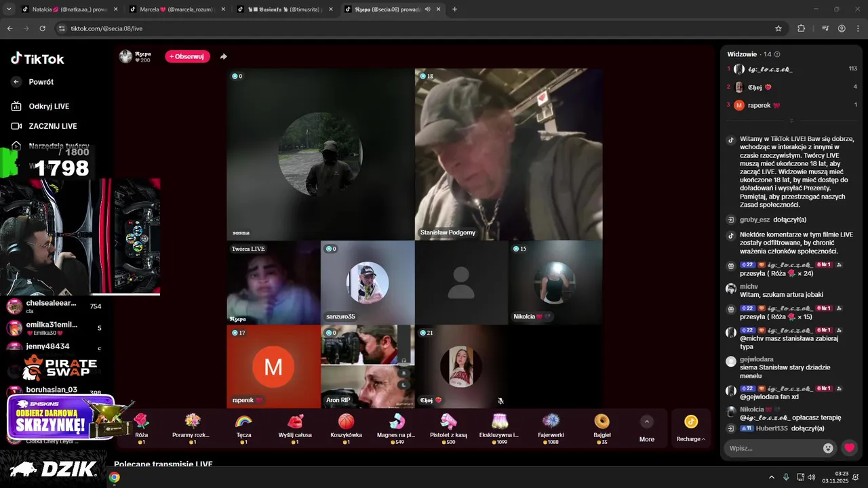
Task: Click the empty placeholder guest seat
Action: (461, 283)
